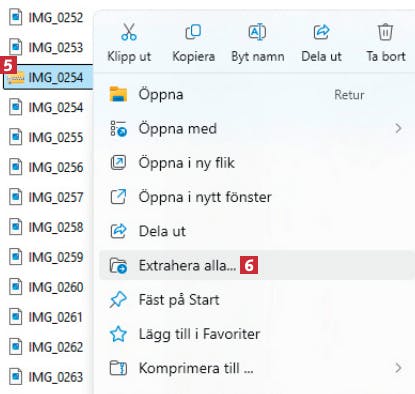This screenshot has width=415, height=394.
Task: Click the zipped folder icon of selected IMG_0254
Action: [x=16, y=78]
